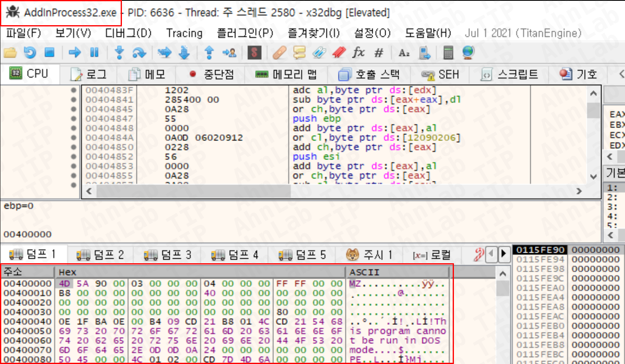
Task: Select the 'push esi' instruction at 00404852
Action: tap(317, 156)
